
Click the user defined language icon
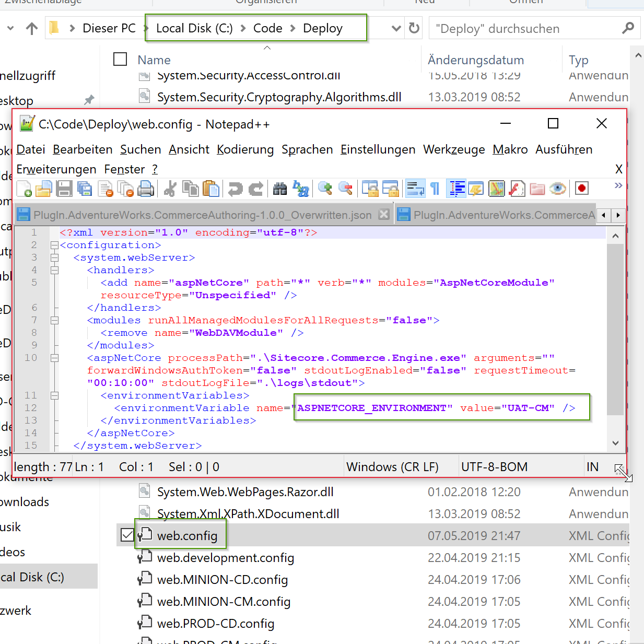[476, 188]
